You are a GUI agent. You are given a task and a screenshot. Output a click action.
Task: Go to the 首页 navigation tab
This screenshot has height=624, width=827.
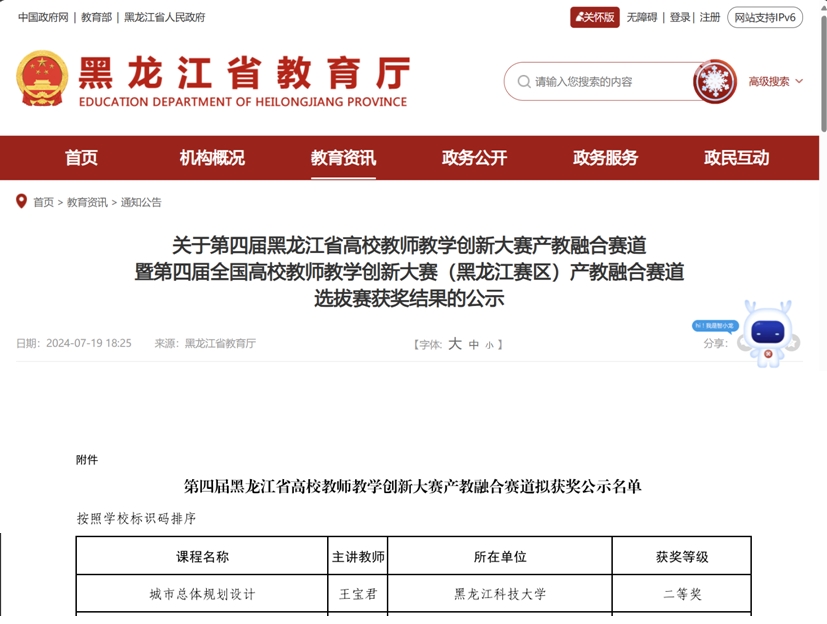(x=82, y=158)
